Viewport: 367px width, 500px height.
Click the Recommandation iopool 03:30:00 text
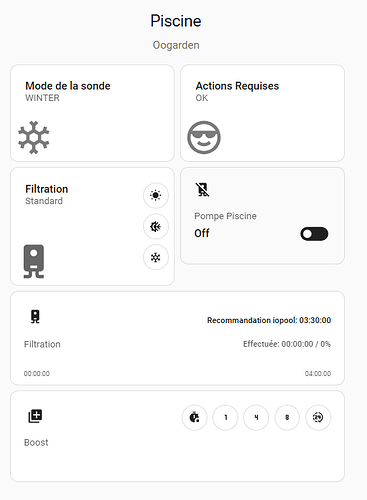269,320
